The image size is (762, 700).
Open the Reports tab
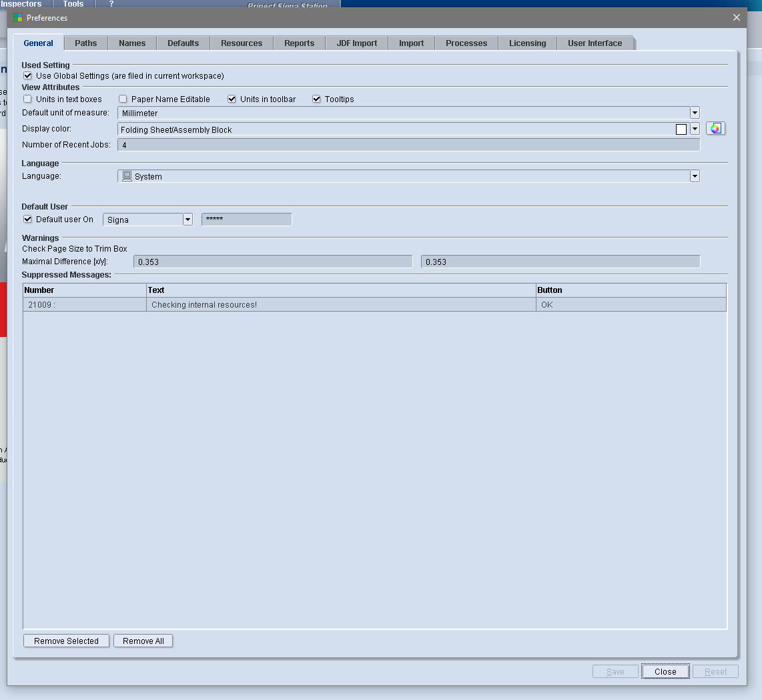300,43
